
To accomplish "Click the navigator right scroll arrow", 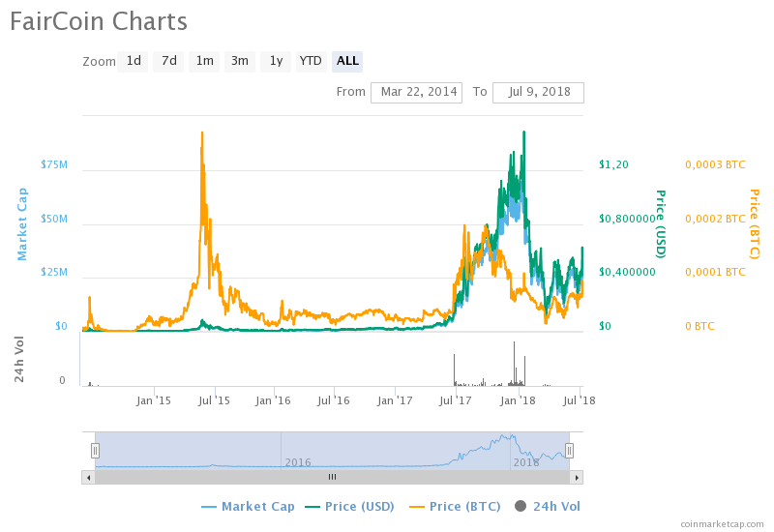I will [577, 477].
